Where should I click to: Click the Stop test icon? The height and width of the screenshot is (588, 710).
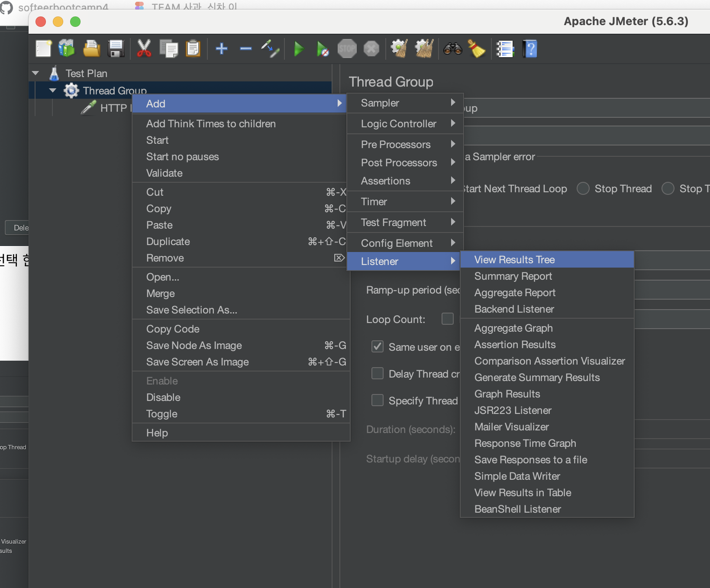pyautogui.click(x=347, y=48)
